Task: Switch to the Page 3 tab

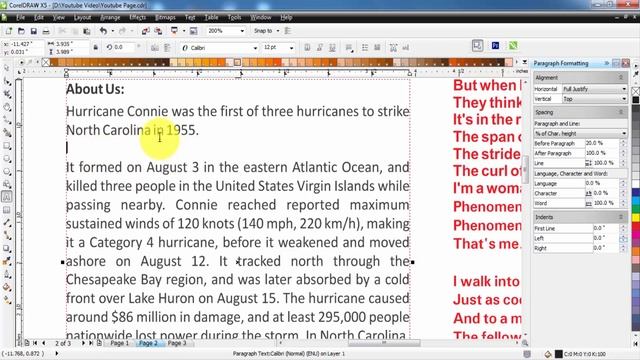Action: pos(177,343)
